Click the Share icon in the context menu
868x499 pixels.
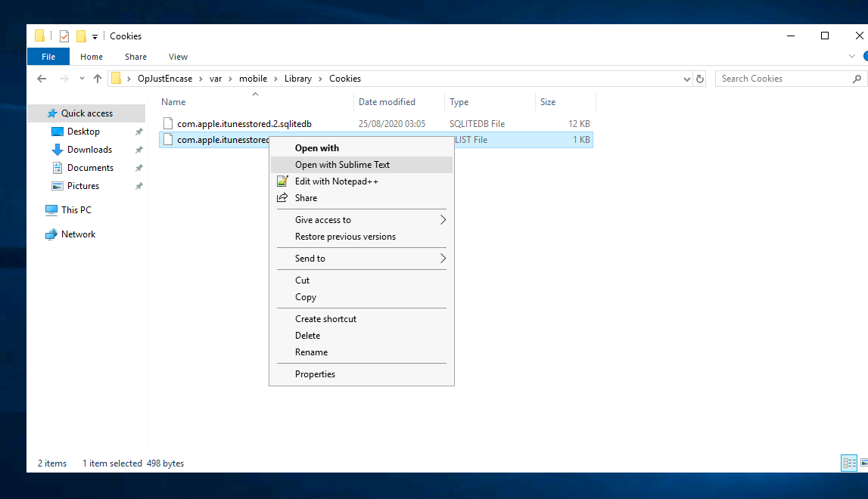click(x=282, y=198)
